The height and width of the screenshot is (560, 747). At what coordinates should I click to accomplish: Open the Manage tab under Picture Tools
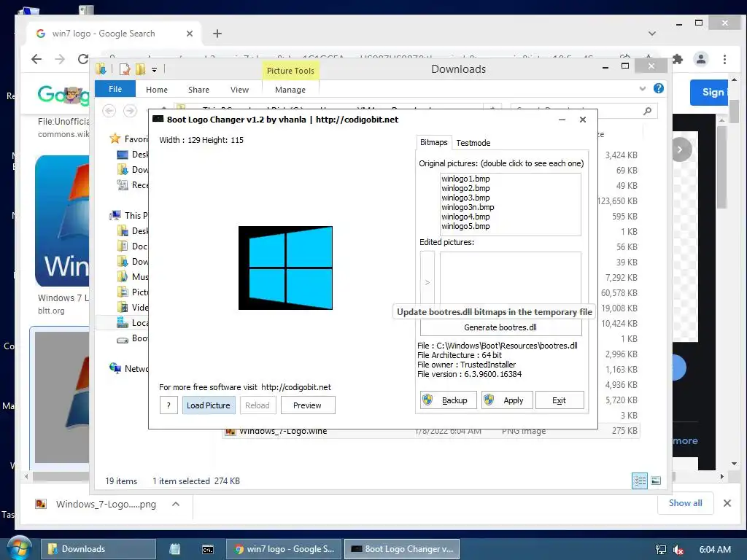pos(290,90)
